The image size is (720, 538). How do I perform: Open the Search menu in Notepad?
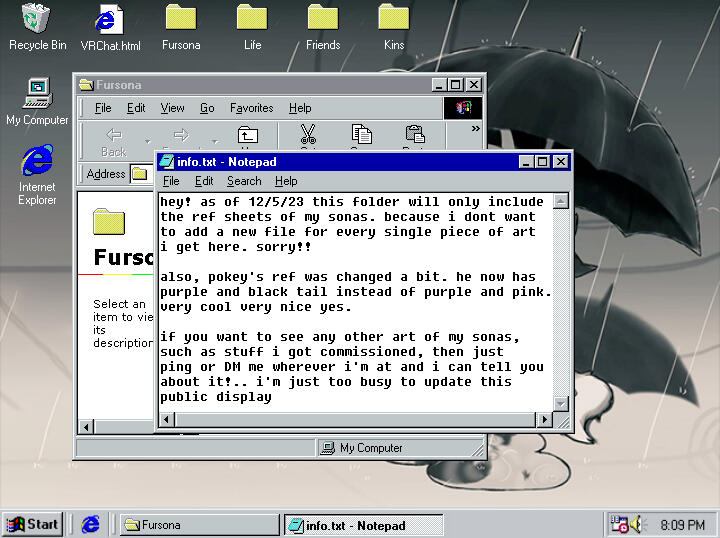(244, 181)
